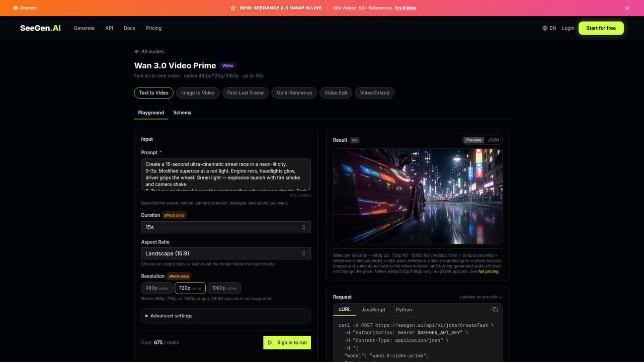The width and height of the screenshot is (644, 362).
Task: Click the Idle status badge
Action: [355, 140]
